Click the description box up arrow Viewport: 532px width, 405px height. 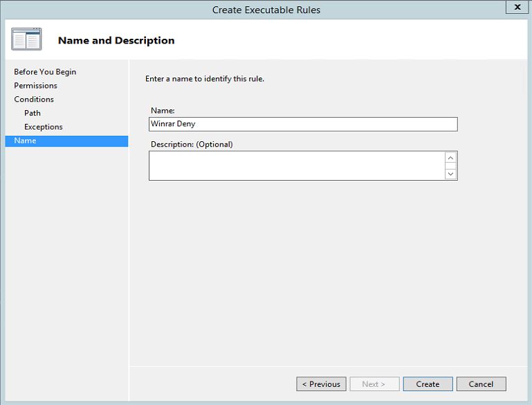coord(450,158)
